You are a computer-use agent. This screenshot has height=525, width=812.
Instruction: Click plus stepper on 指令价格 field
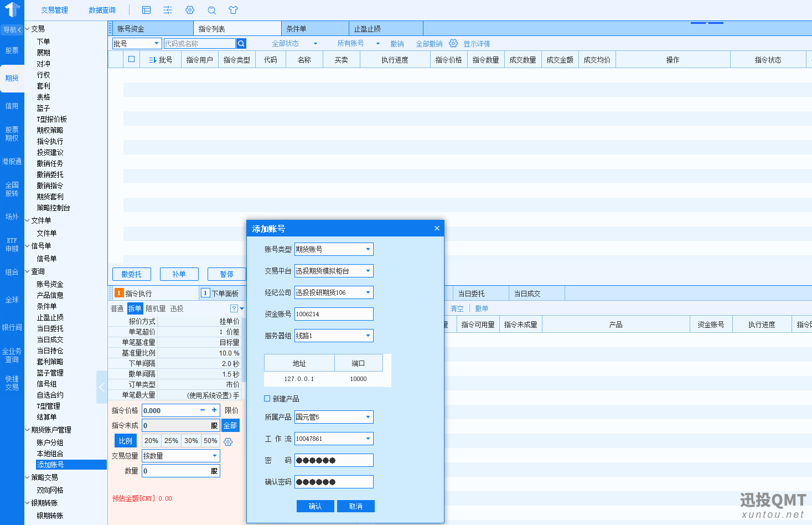click(x=214, y=410)
